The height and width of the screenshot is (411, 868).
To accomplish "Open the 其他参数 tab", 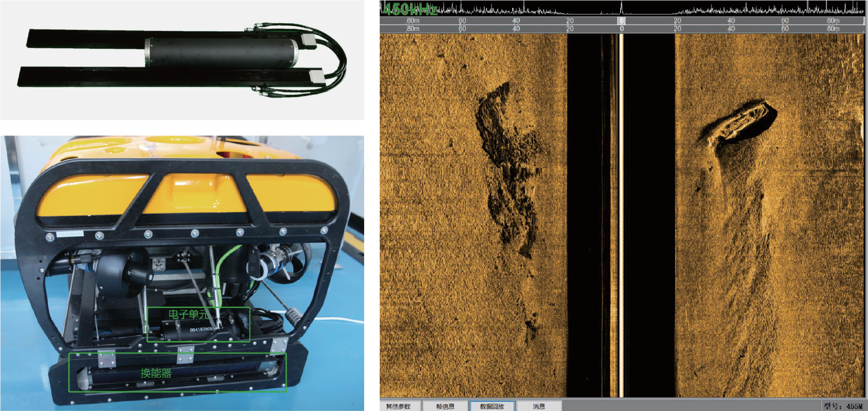I will point(398,406).
